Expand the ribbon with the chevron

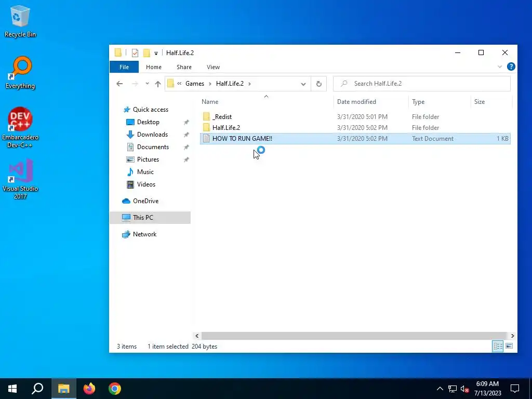point(500,67)
